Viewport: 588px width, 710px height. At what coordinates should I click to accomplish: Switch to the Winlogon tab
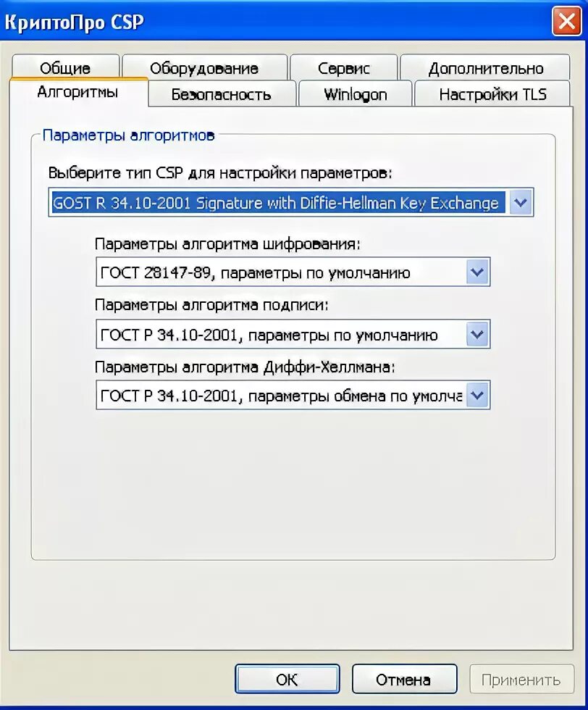pyautogui.click(x=356, y=93)
